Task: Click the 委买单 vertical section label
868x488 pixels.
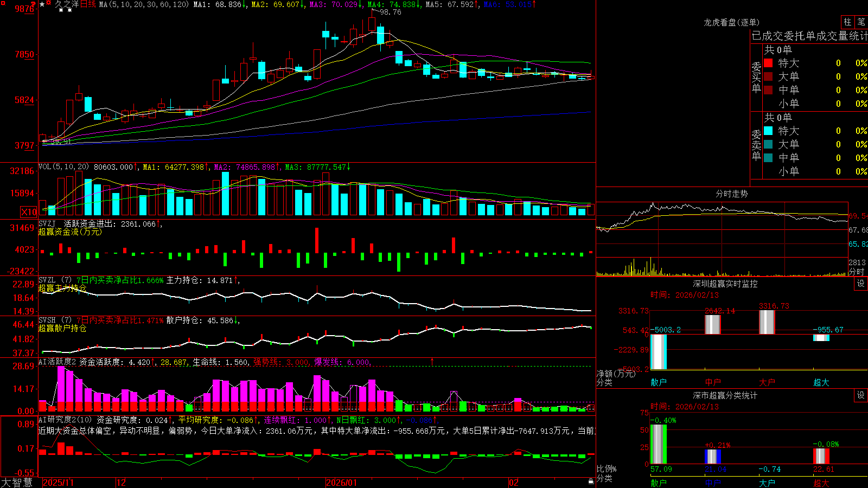Action: (756, 77)
